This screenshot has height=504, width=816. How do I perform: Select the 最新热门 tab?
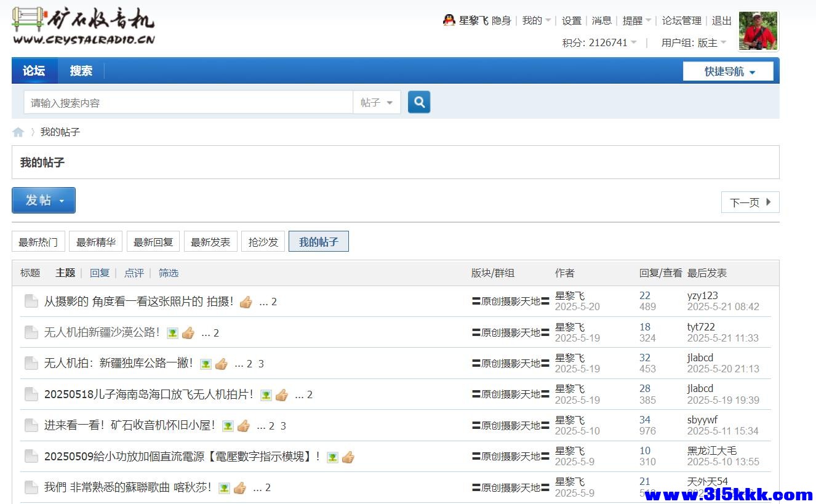pos(38,241)
